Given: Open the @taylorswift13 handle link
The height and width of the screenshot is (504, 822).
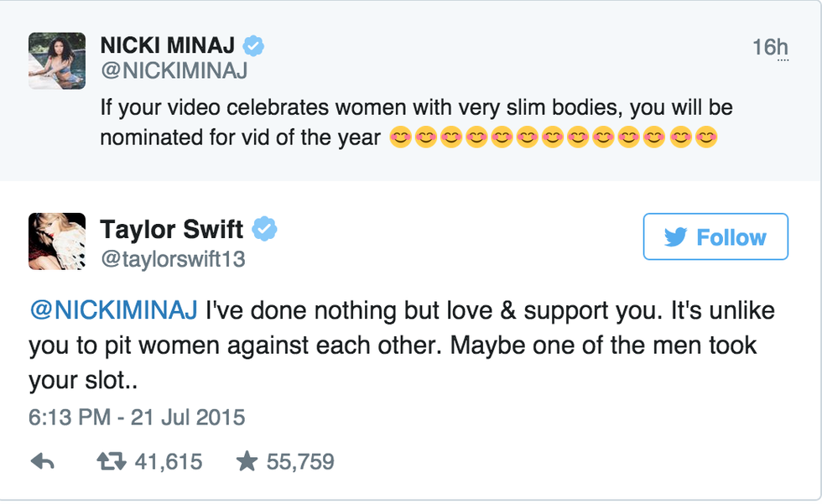Looking at the screenshot, I should point(172,259).
